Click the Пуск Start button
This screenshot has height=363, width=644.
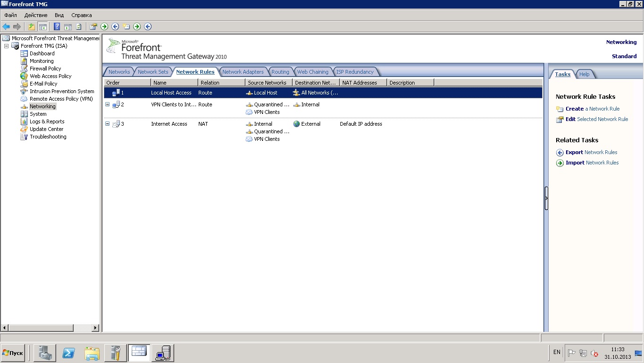tap(13, 353)
